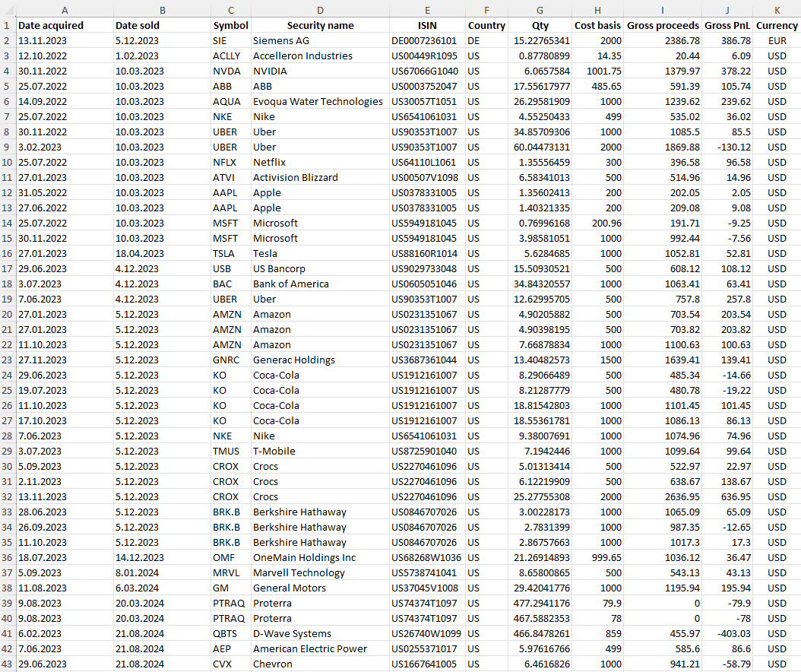Select cost basis '999.65' cell
Viewport: 801px width, 672px height.
point(597,557)
